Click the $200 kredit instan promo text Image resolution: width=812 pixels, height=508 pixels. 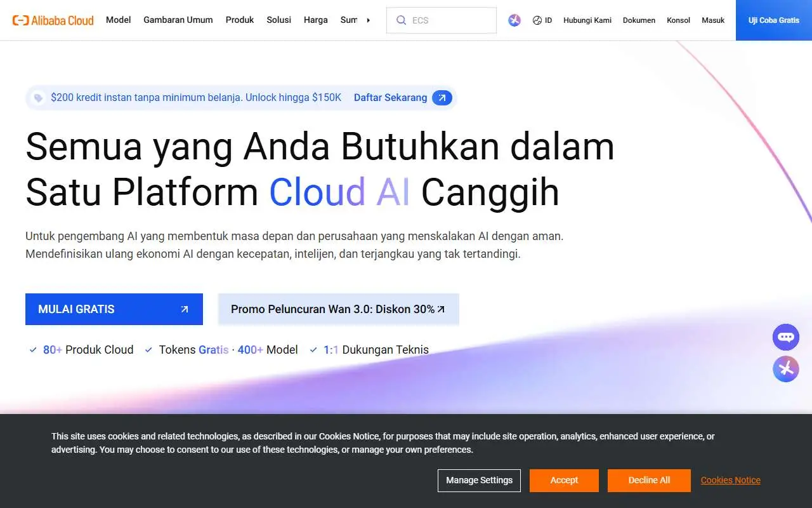click(196, 98)
